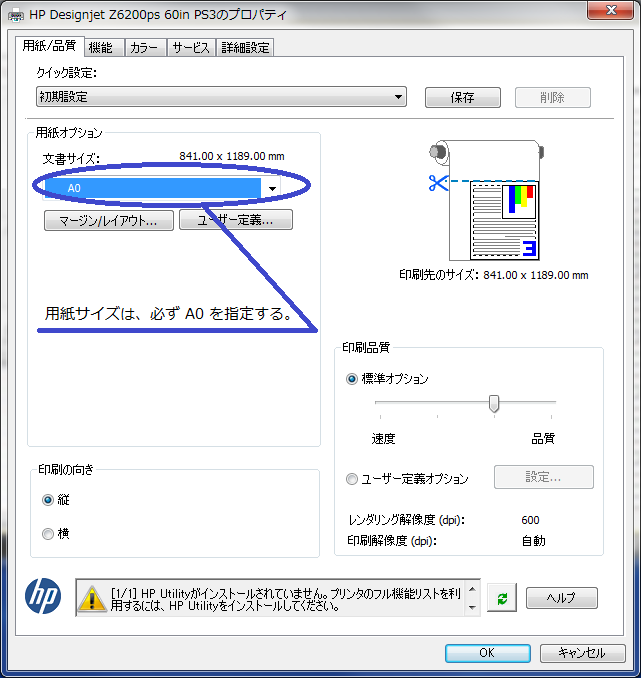Click the レンダリング解像度 value 600

pos(530,520)
